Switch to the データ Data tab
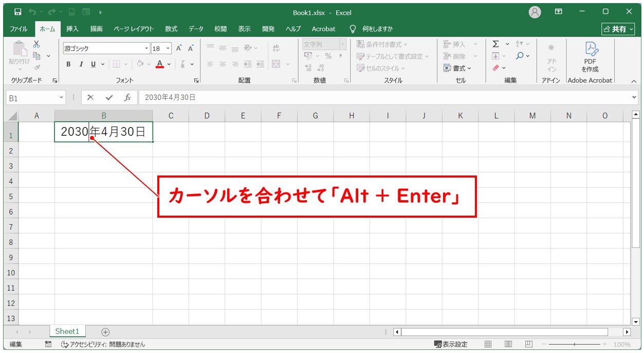 (196, 29)
